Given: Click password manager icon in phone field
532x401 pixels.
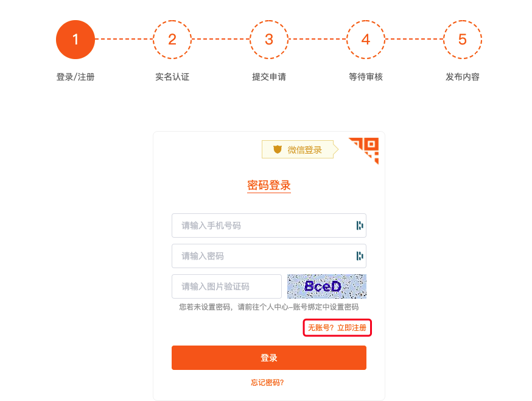Looking at the screenshot, I should pos(360,225).
